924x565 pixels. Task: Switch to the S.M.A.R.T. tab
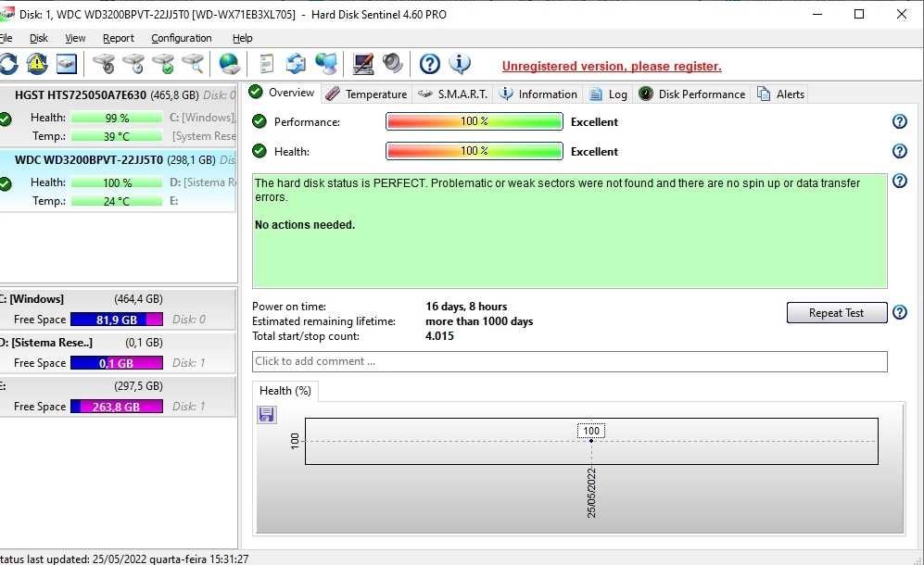[452, 94]
